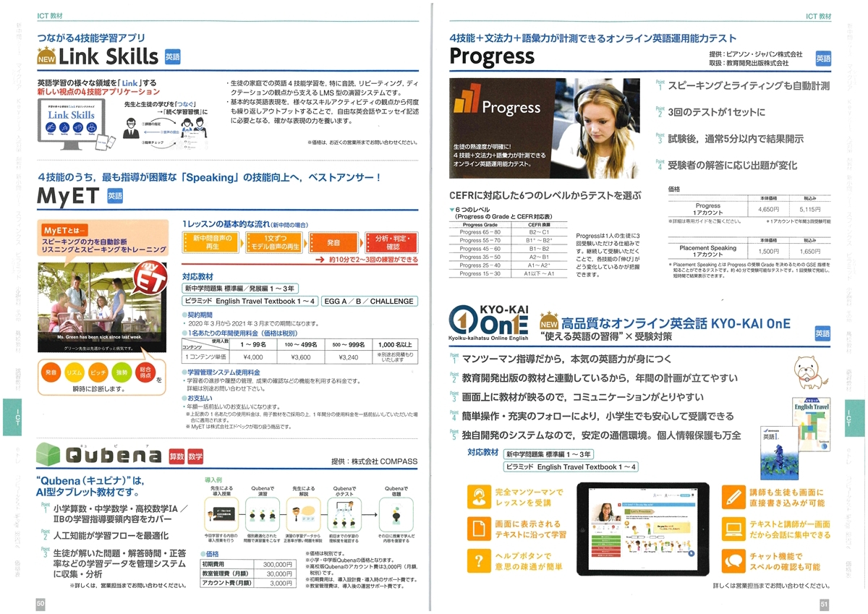Select the Progress main title
Image resolution: width=868 pixels, height=614 pixels.
[x=492, y=56]
